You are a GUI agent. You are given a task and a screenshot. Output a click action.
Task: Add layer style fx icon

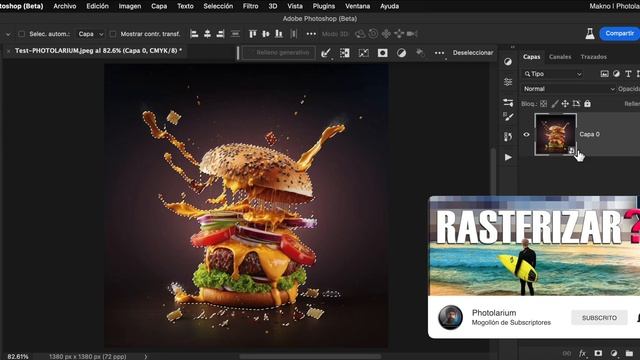point(582,353)
